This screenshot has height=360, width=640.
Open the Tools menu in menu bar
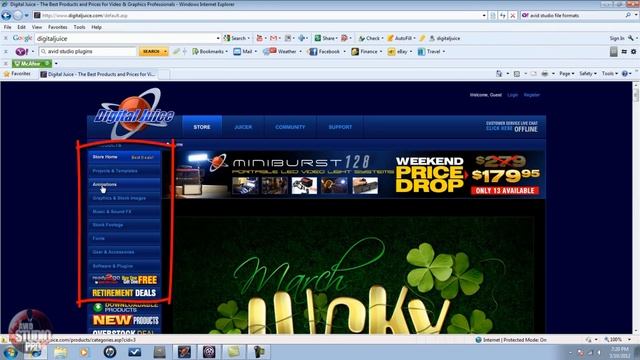[x=79, y=27]
